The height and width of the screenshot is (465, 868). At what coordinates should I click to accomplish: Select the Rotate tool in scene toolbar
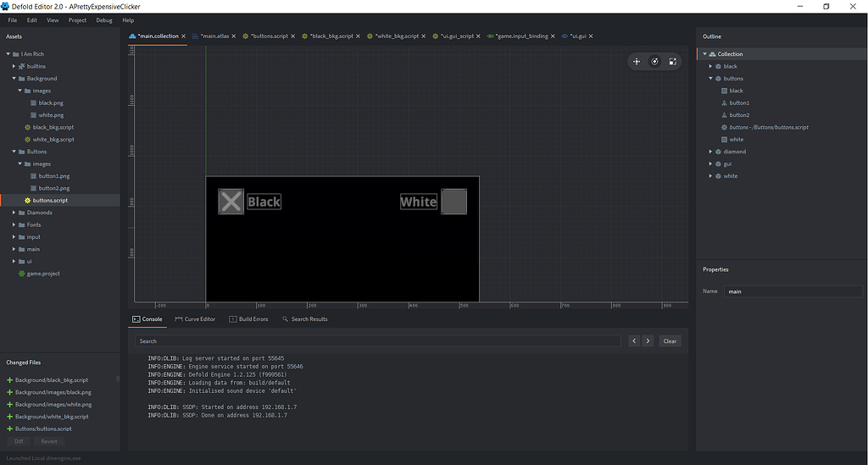654,61
